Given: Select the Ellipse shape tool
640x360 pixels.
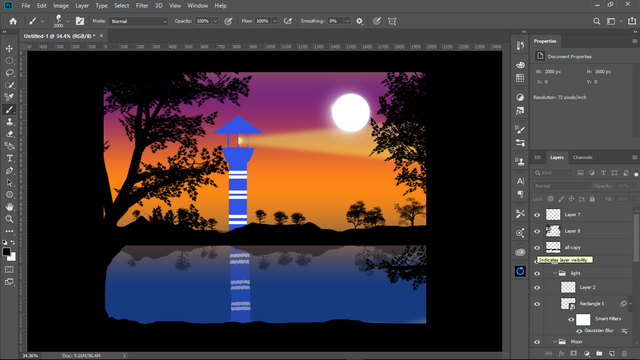Looking at the screenshot, I should (9, 195).
